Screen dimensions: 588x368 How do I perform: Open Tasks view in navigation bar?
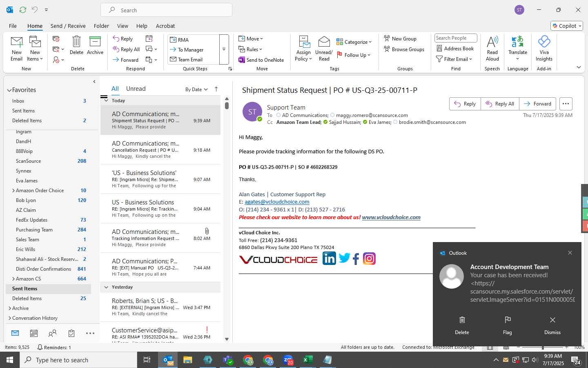click(x=71, y=334)
